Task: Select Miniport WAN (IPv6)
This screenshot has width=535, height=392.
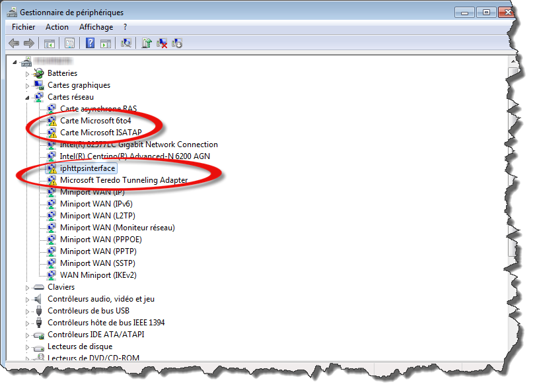Action: [x=96, y=204]
